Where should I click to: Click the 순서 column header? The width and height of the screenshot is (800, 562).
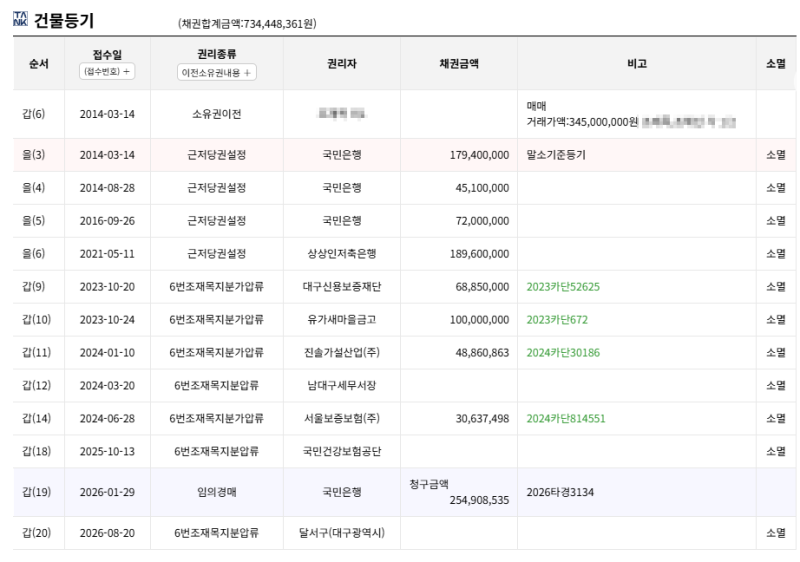pyautogui.click(x=39, y=64)
